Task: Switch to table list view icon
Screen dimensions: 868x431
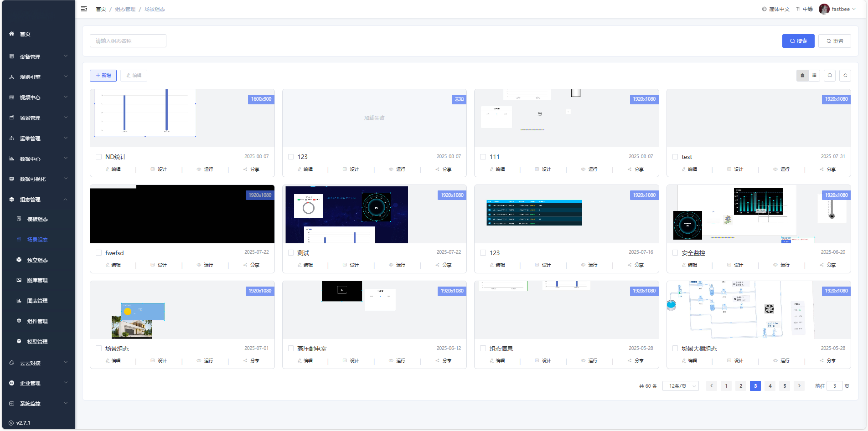Action: [x=814, y=76]
